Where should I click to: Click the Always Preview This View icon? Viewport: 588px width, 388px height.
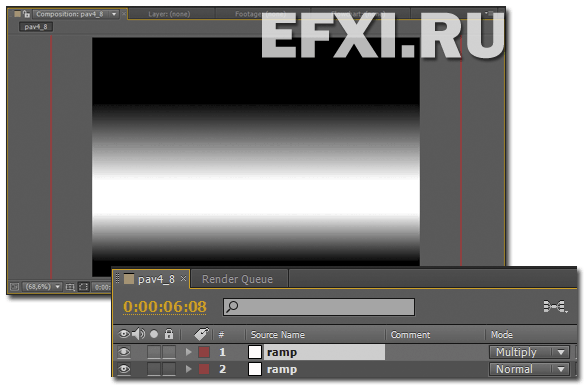[14, 287]
